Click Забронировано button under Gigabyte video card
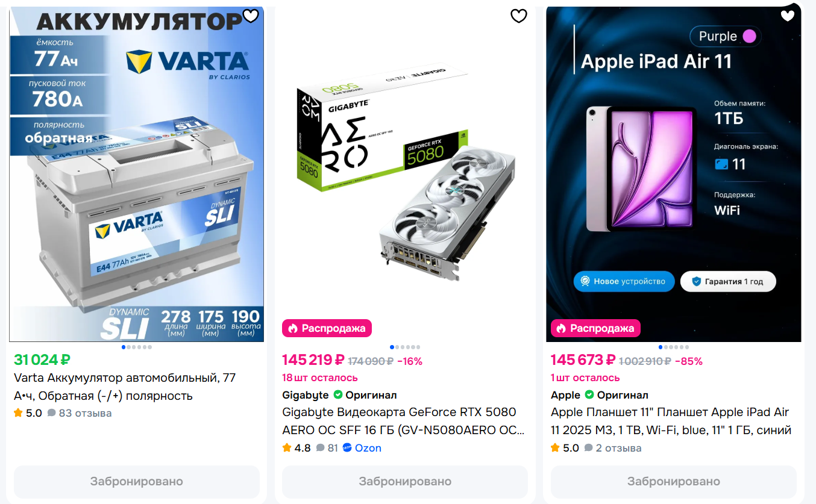816x504 pixels. click(405, 482)
